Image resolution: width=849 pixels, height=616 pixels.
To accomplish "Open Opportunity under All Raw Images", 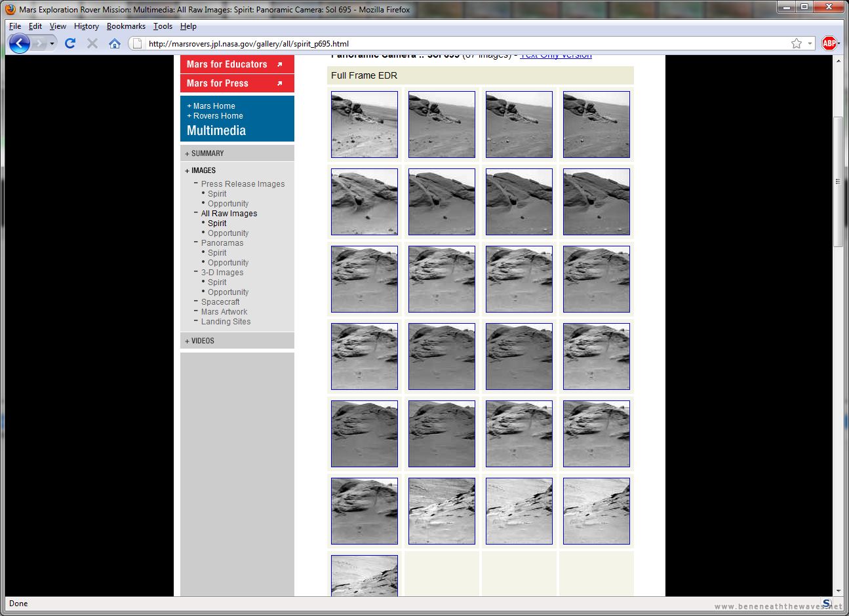I will click(x=228, y=233).
